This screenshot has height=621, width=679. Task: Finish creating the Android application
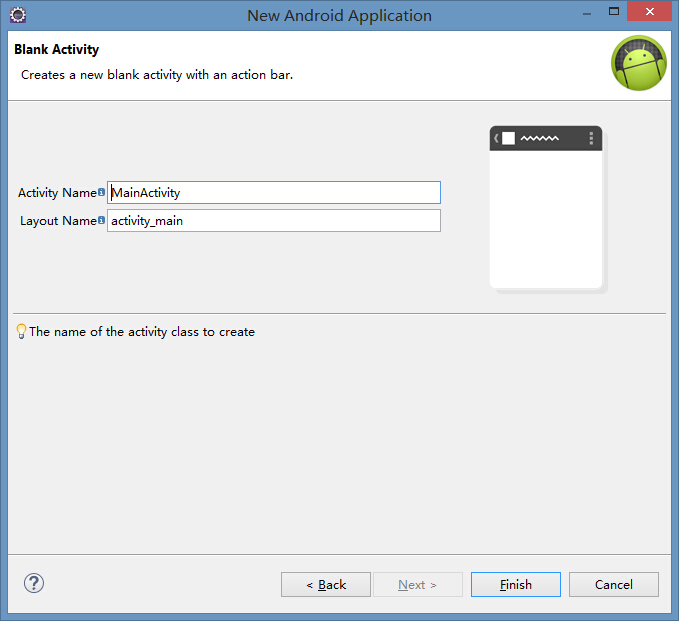point(516,585)
